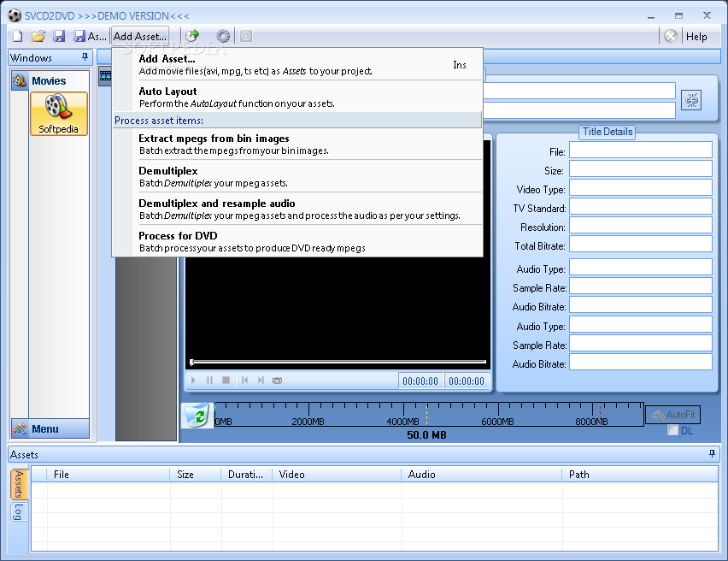Click the Title Details tab

click(x=608, y=132)
